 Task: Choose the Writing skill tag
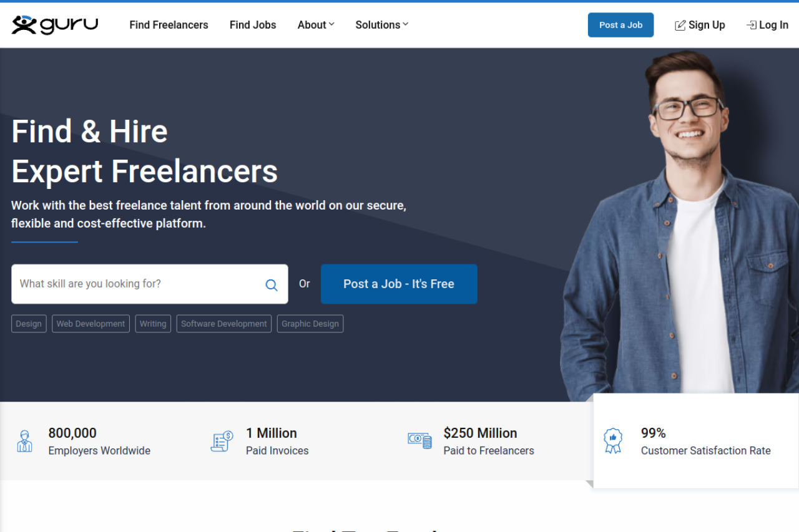[x=153, y=324]
